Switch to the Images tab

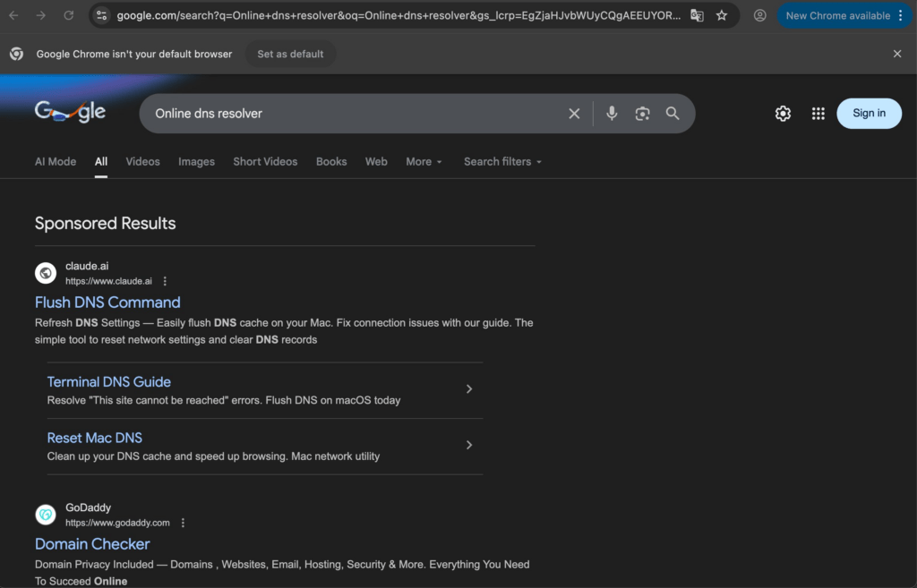point(196,162)
